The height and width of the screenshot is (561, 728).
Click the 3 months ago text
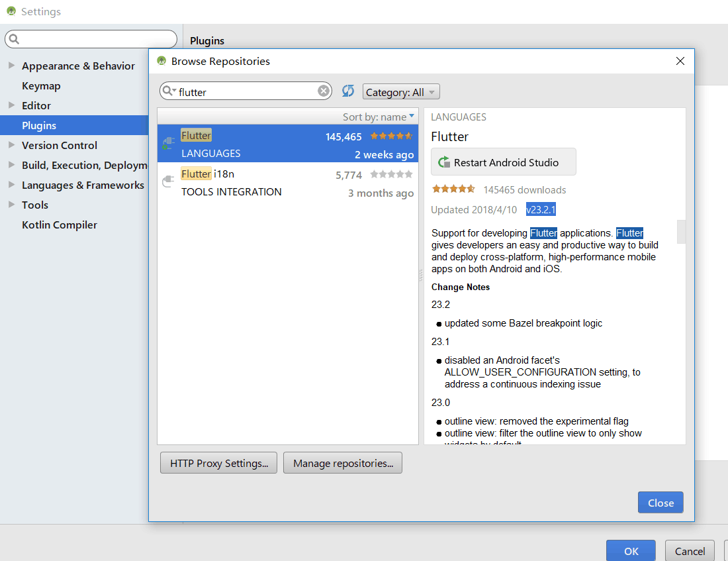(x=381, y=193)
